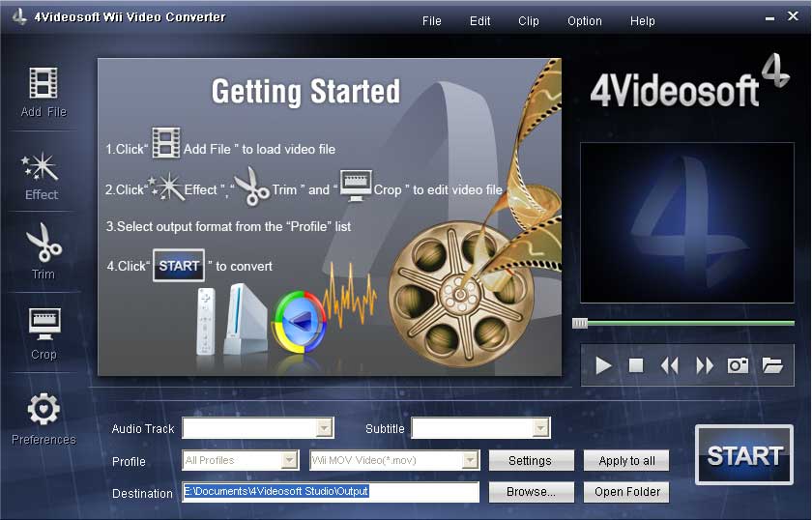Expand the Audio Track dropdown

click(x=325, y=428)
